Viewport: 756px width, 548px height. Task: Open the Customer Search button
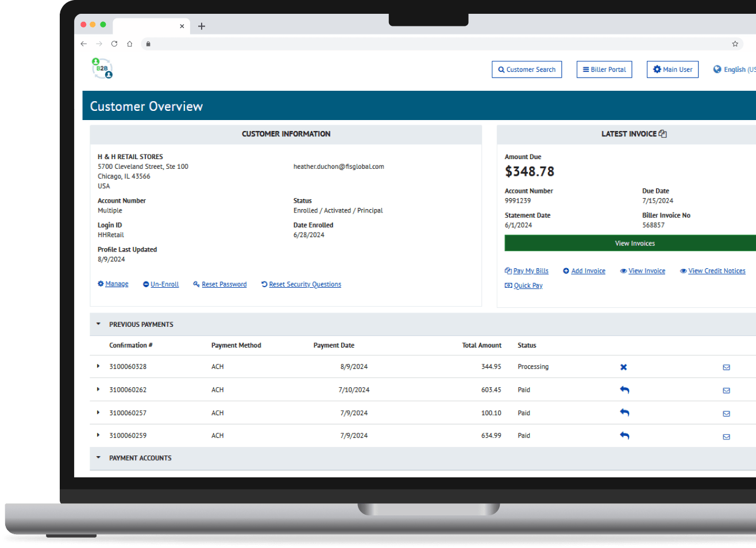[527, 70]
